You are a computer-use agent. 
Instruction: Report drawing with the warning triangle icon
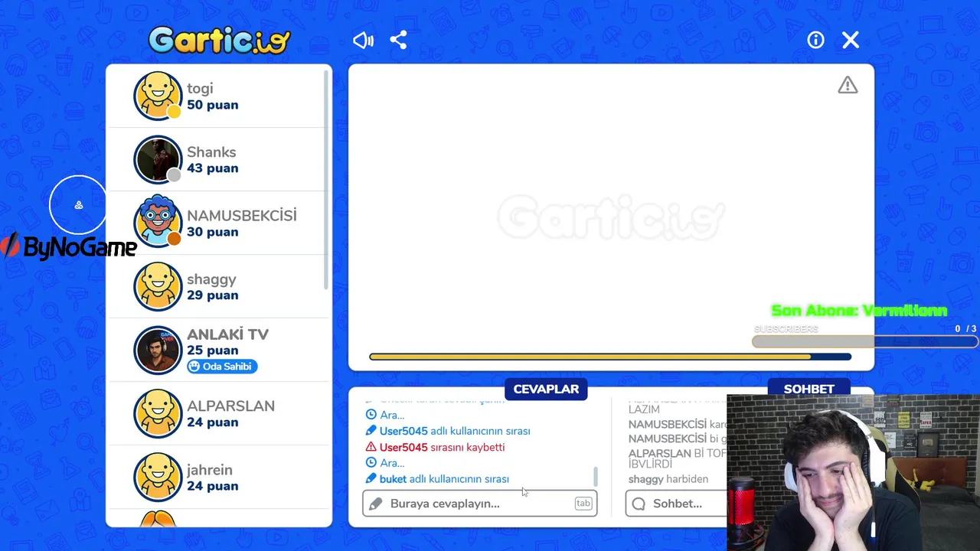tap(848, 85)
